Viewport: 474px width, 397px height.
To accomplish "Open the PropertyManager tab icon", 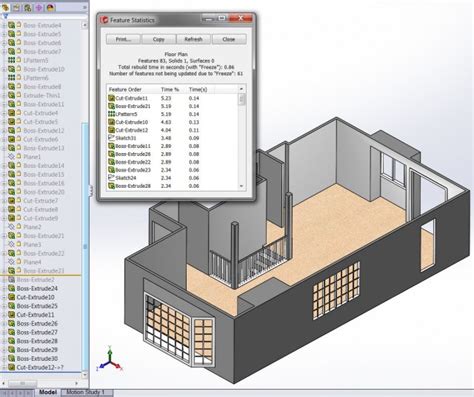I will (16, 7).
